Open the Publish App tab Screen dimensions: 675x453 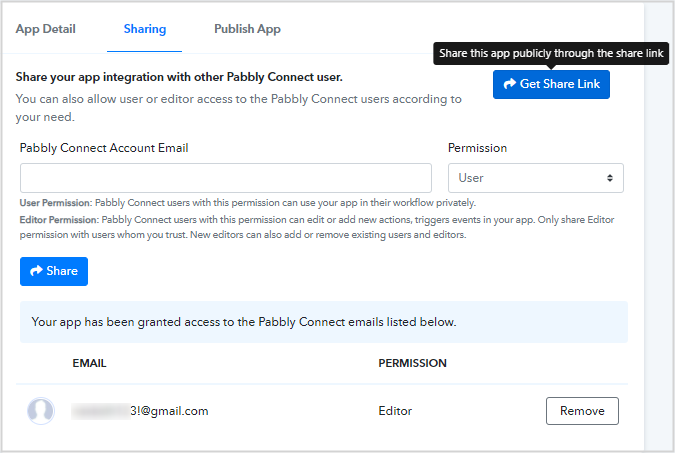[x=247, y=29]
